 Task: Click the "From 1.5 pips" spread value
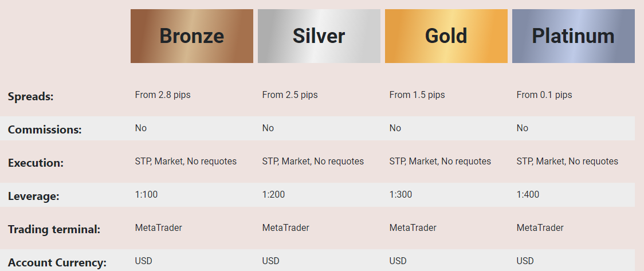click(x=417, y=95)
